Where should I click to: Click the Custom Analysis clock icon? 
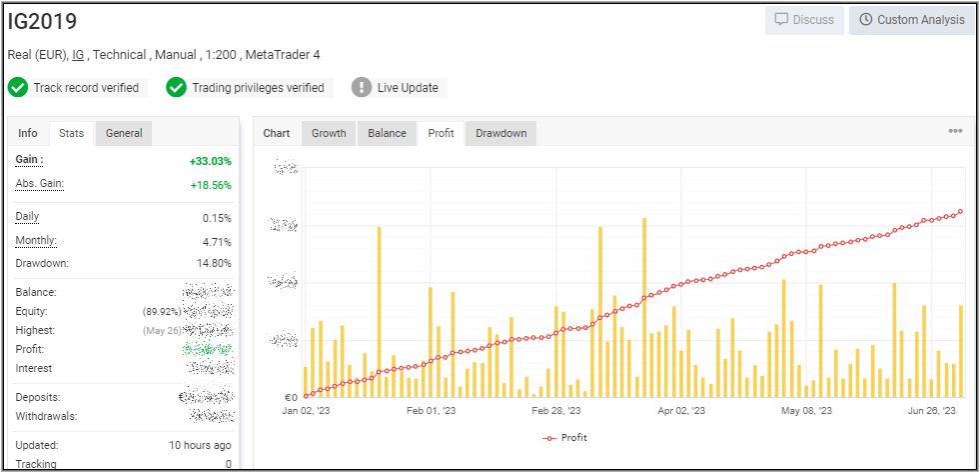pyautogui.click(x=865, y=20)
